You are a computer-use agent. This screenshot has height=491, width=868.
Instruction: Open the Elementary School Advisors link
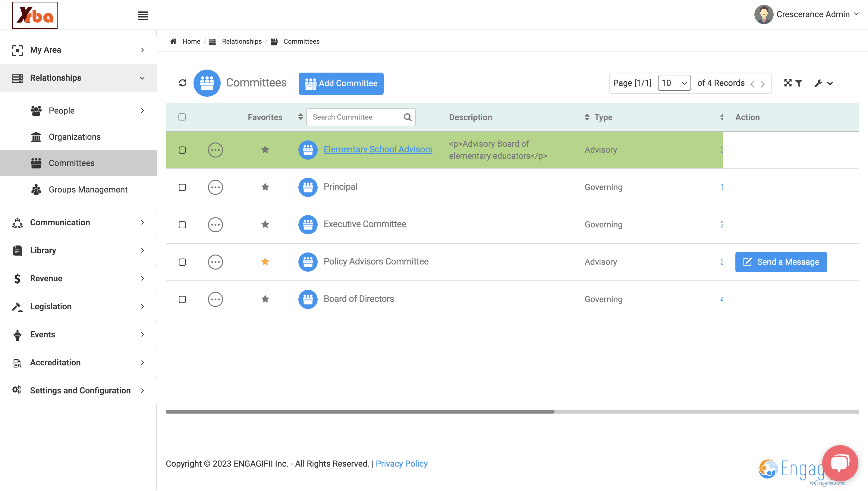[378, 149]
